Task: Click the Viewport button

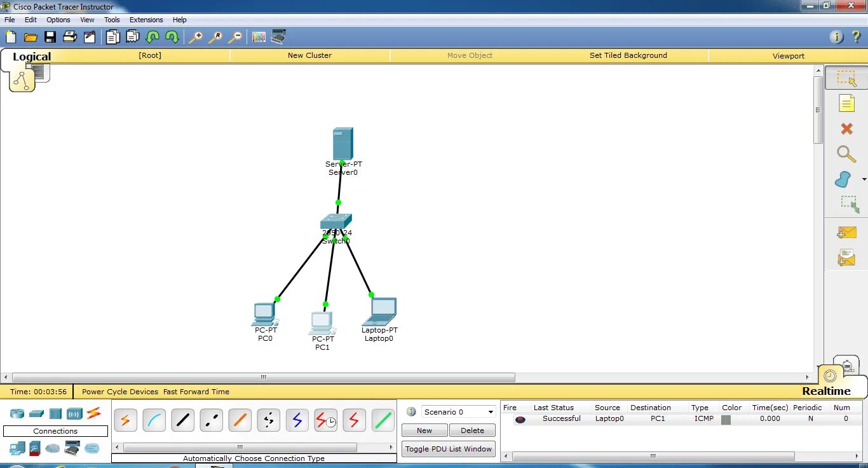Action: (x=788, y=56)
